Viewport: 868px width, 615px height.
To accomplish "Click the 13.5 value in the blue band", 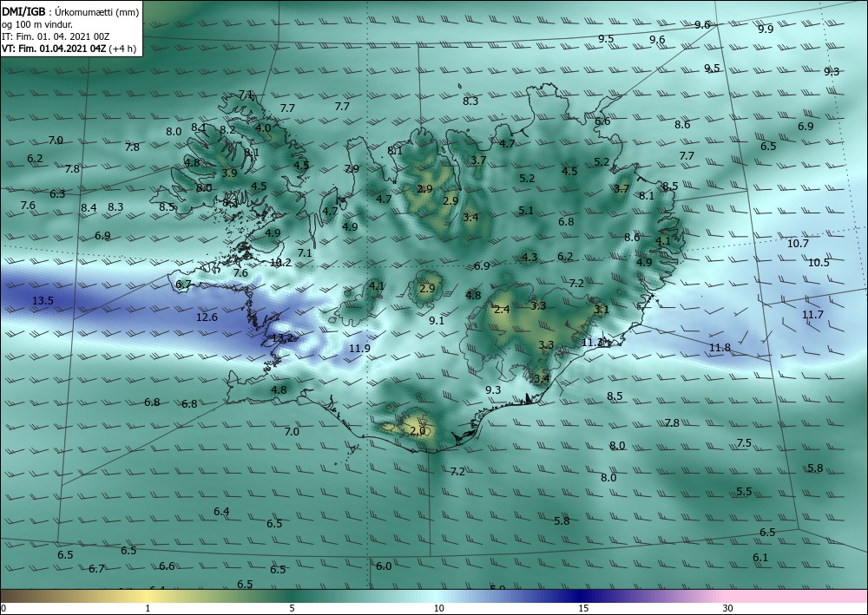I will [x=43, y=301].
